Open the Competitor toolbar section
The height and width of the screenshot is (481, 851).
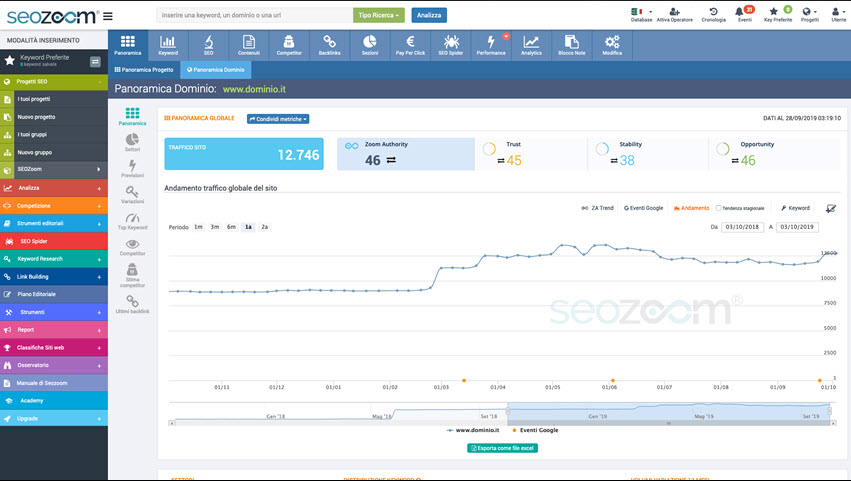289,45
